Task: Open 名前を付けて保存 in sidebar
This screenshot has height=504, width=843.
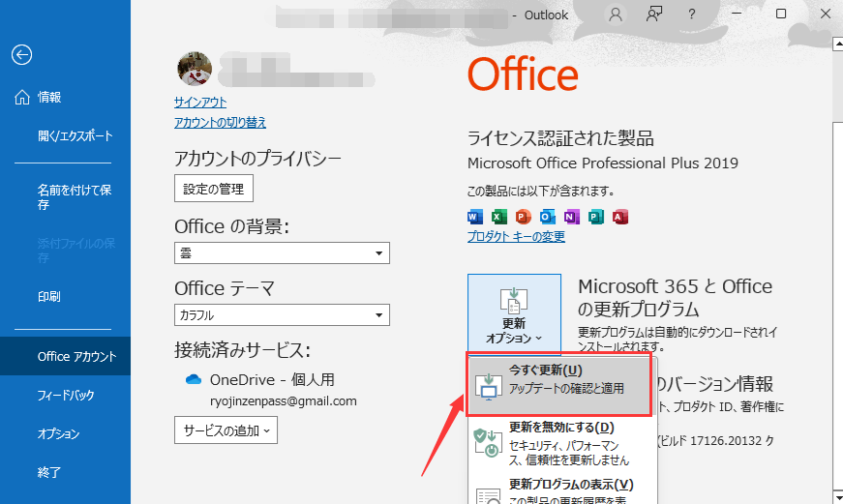Action: coord(65,196)
